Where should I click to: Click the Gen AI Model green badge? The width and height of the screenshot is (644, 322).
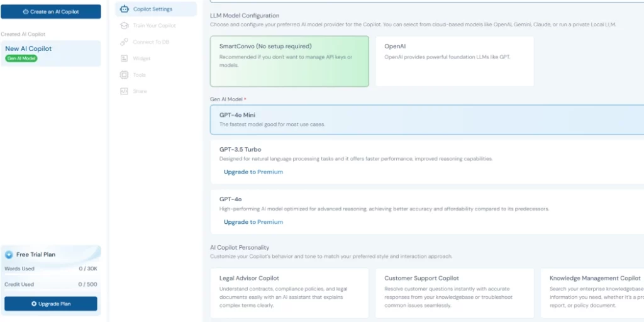(21, 58)
